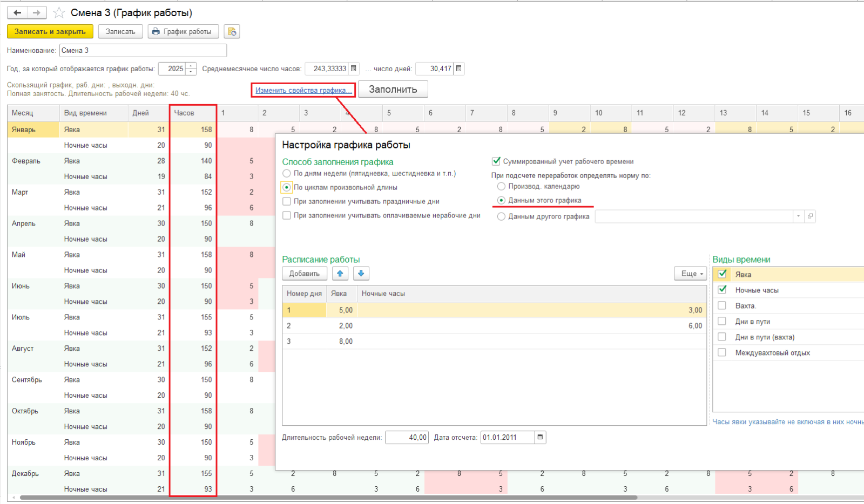Expand the Еще dropdown menu

coord(690,274)
